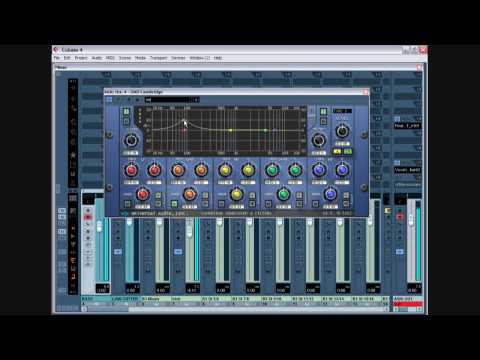Open the Project menu
The width and height of the screenshot is (480, 360).
coord(81,58)
